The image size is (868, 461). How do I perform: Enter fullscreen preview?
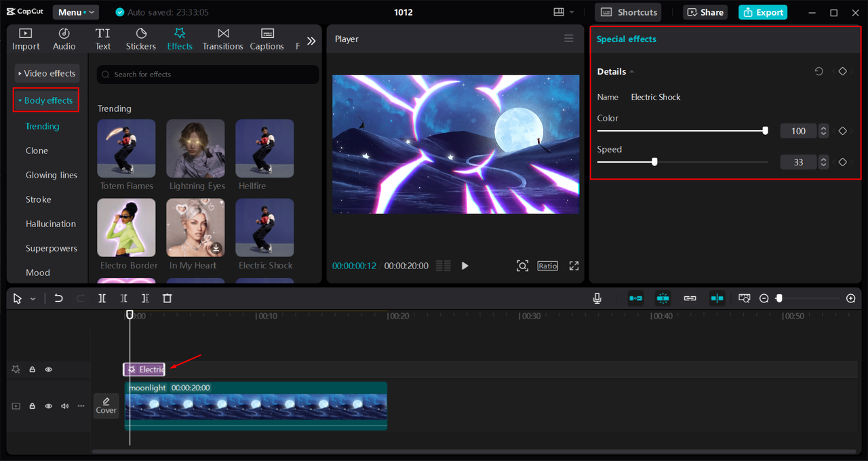[x=574, y=266]
